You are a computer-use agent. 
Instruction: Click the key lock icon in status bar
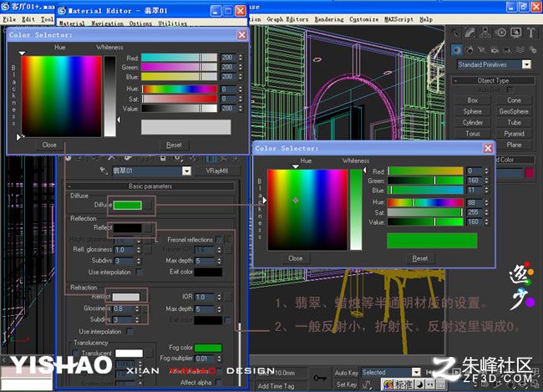tap(319, 378)
